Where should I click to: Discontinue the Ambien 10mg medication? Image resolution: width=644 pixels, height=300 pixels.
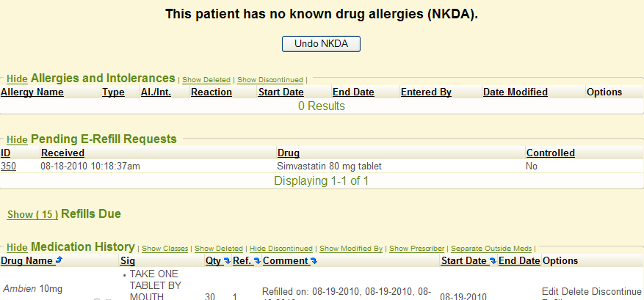pos(611,291)
